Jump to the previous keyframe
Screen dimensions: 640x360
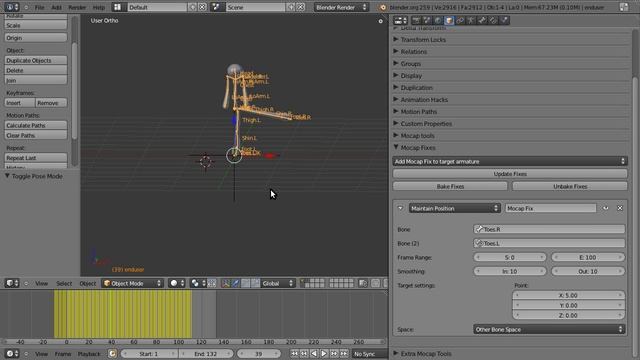click(x=304, y=353)
